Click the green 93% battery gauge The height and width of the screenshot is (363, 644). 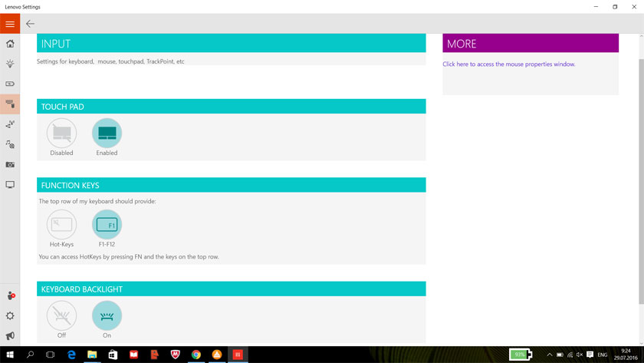(x=521, y=355)
